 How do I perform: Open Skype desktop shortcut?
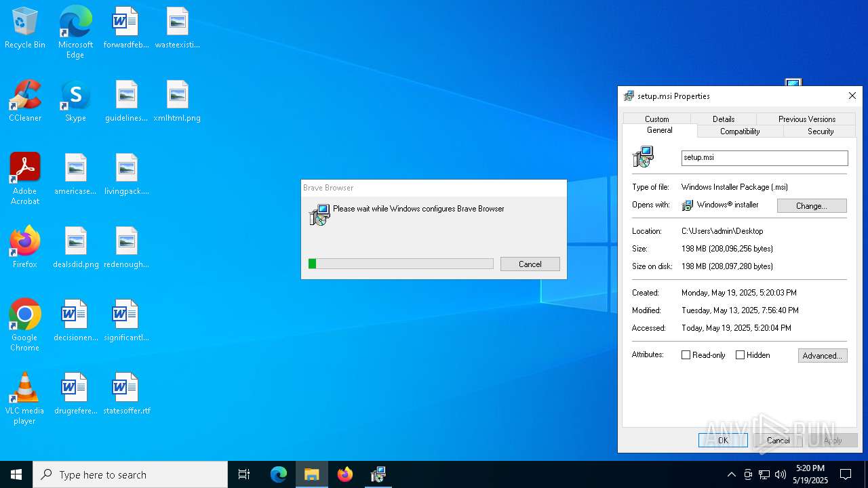(x=75, y=101)
